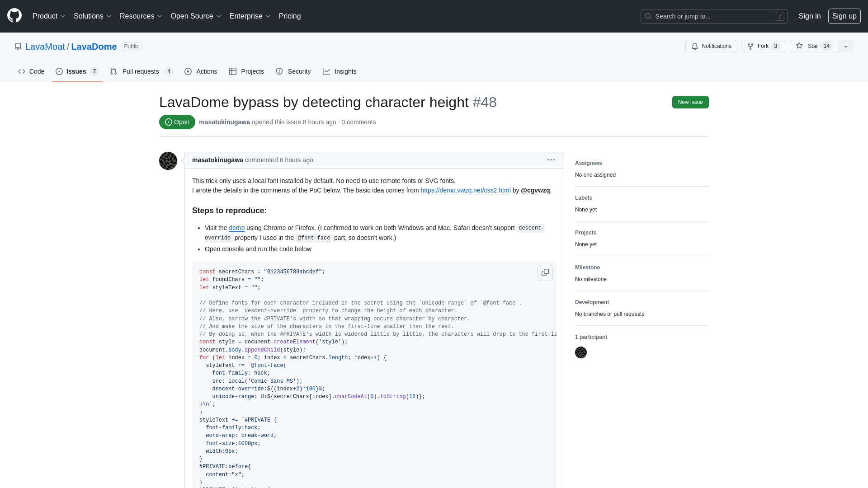Open the GitHub home logo
868x488 pixels.
coord(14,16)
